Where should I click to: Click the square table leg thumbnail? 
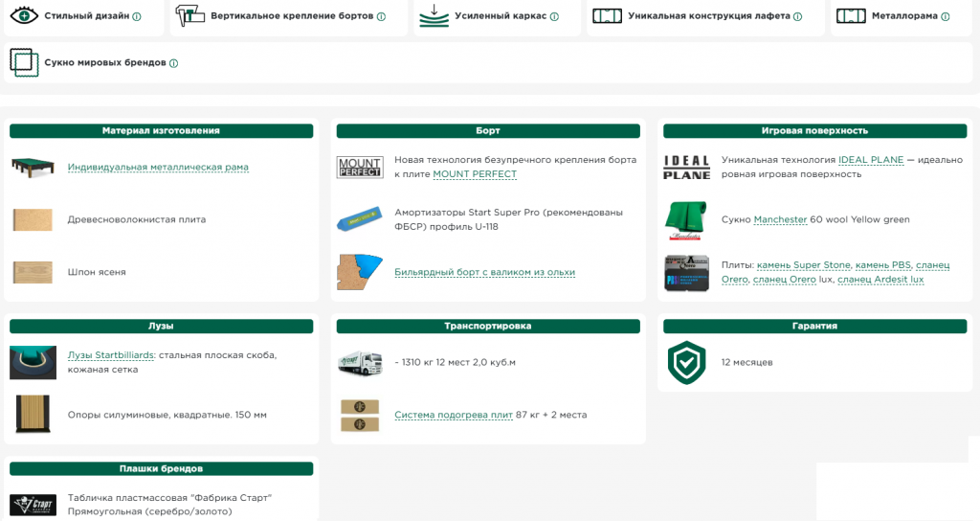coord(33,414)
